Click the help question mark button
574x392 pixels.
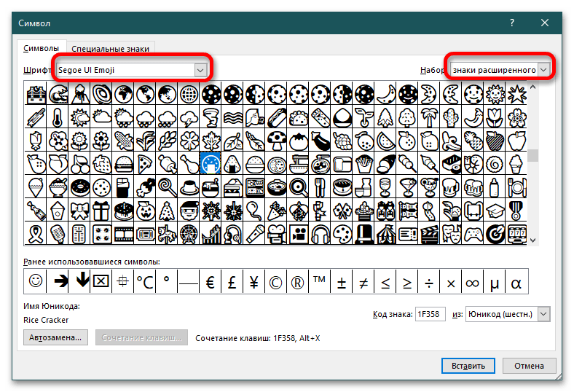[x=512, y=23]
